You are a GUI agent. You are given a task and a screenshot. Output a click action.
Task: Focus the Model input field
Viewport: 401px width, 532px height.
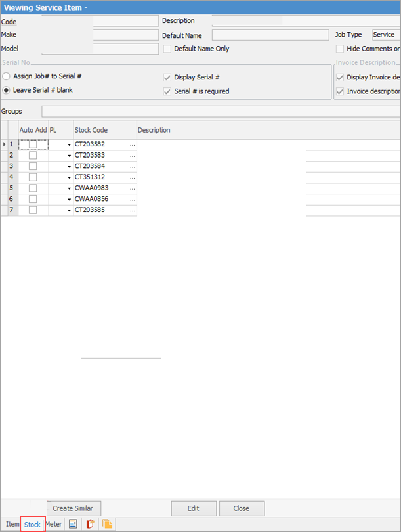100,49
